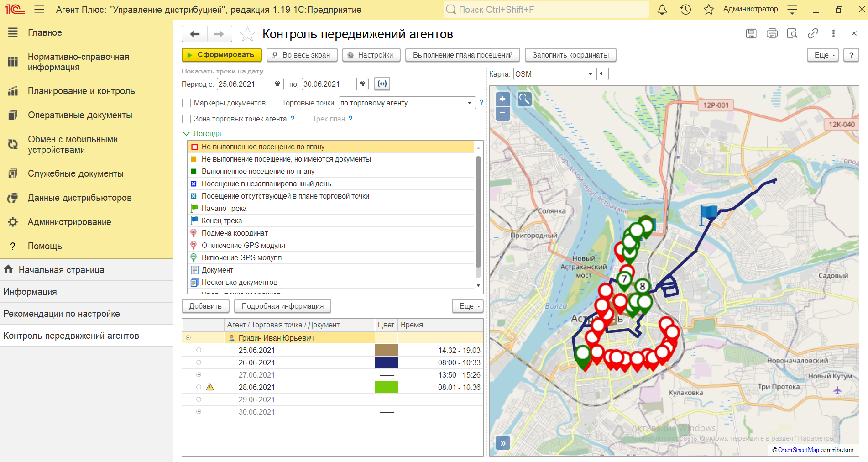Open notifications bell icon

tap(662, 10)
